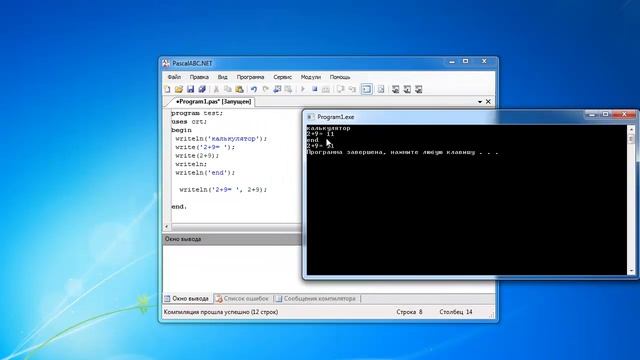The width and height of the screenshot is (640, 360).
Task: Click the Program1.exe console window icon
Action: tap(310, 117)
